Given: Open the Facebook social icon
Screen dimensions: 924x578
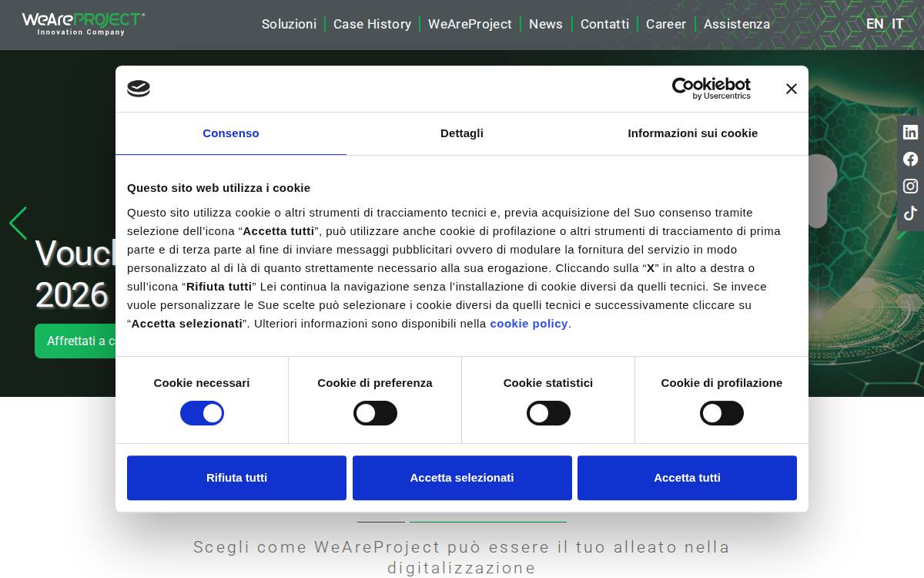Looking at the screenshot, I should 910,159.
